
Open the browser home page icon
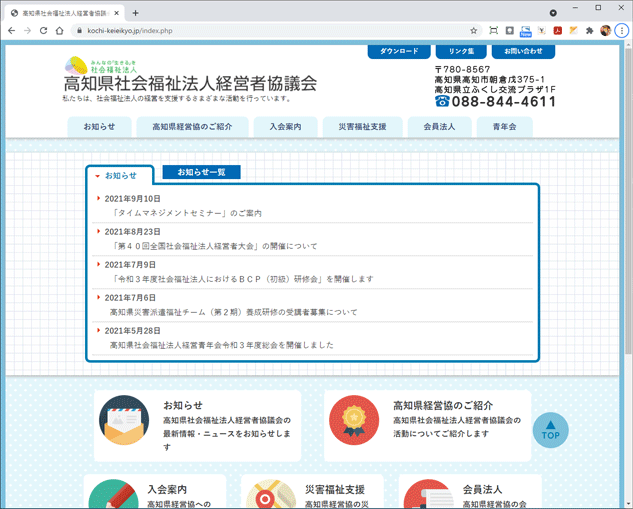click(x=59, y=31)
